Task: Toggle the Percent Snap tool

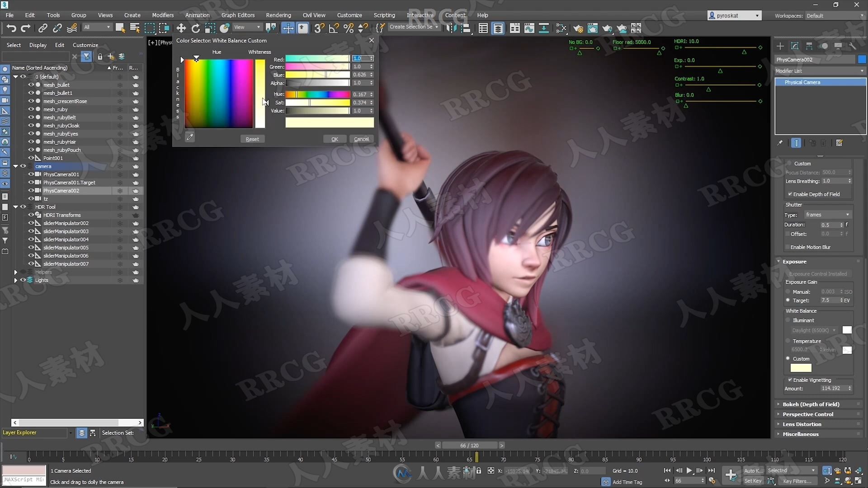Action: [x=348, y=28]
